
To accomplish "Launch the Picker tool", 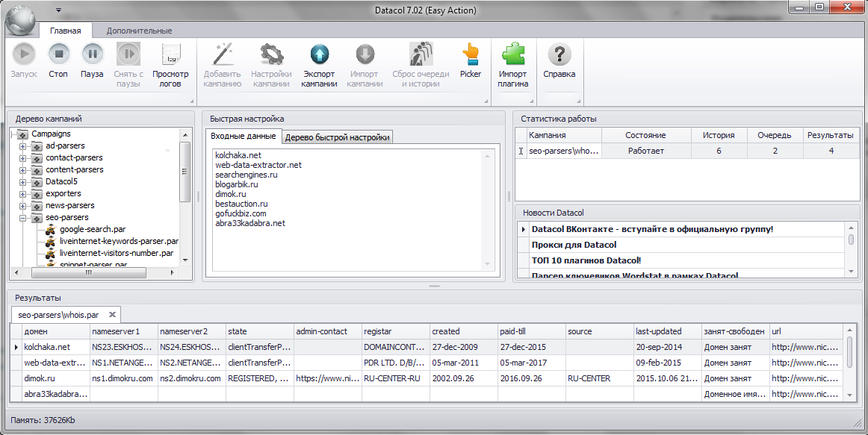I will [x=471, y=54].
